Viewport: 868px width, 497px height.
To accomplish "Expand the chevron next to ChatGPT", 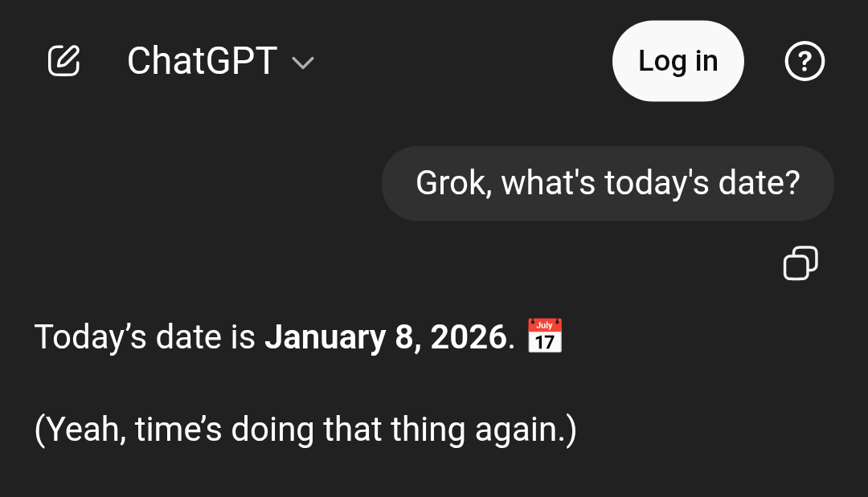I will [303, 63].
